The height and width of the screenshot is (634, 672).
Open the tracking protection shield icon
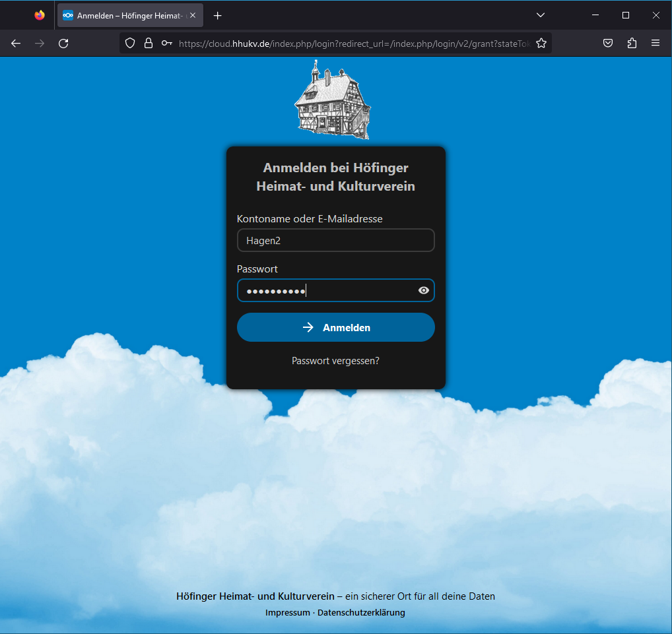pyautogui.click(x=130, y=44)
